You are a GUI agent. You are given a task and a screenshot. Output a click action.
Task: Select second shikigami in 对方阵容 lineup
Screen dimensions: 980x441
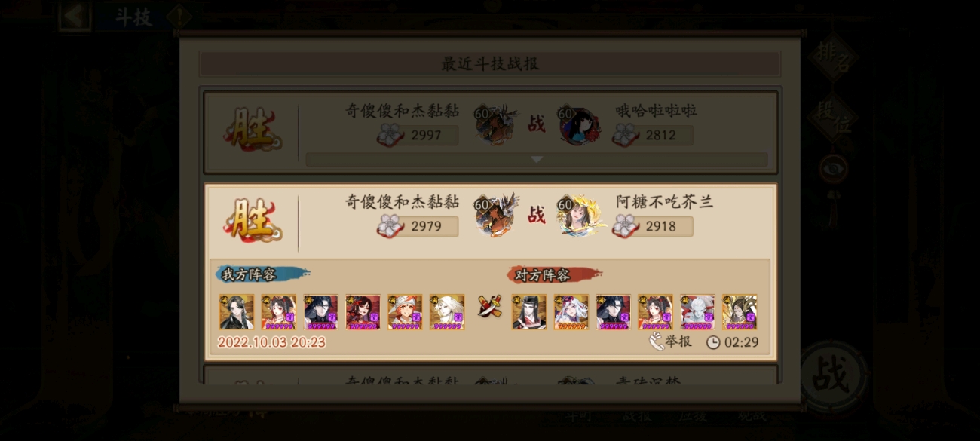pos(571,311)
